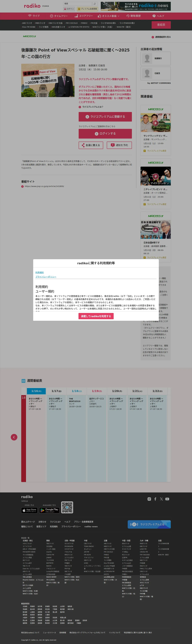Open the Instagram icon in footer
This screenshot has width=192, height=644.
[149, 499]
